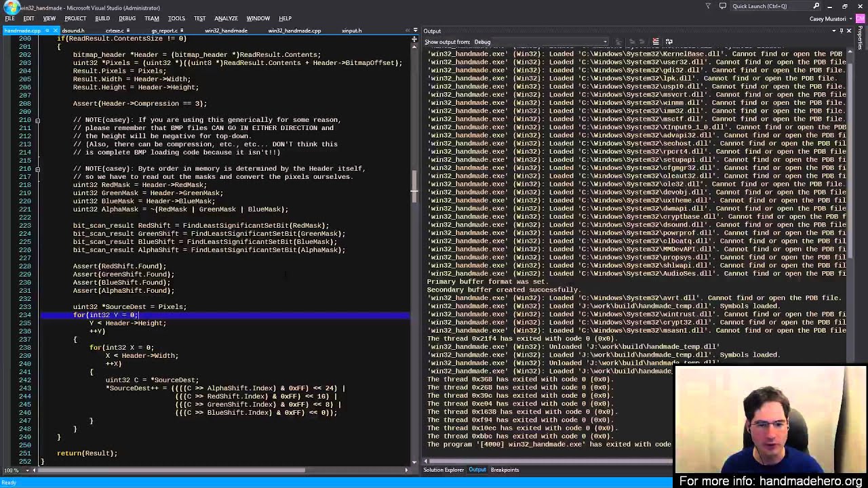
Task: Open the FILE menu
Action: [x=9, y=18]
